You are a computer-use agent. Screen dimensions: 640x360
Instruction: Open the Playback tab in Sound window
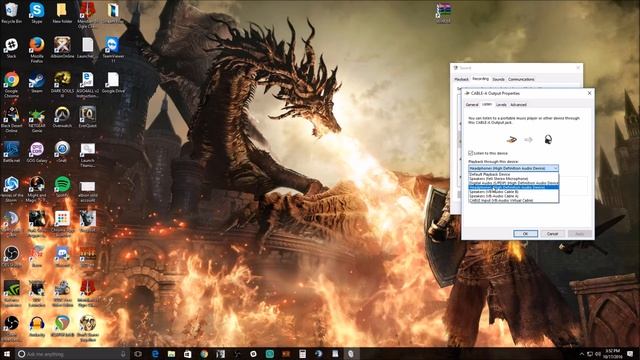click(x=462, y=79)
